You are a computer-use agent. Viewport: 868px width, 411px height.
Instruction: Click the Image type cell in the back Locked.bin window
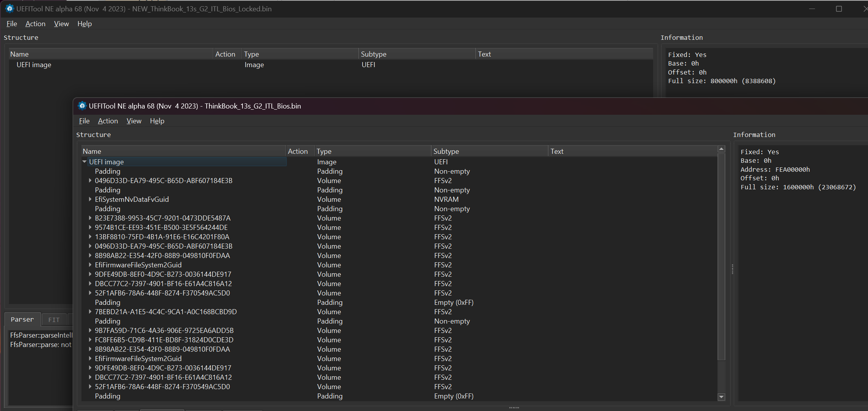coord(254,65)
